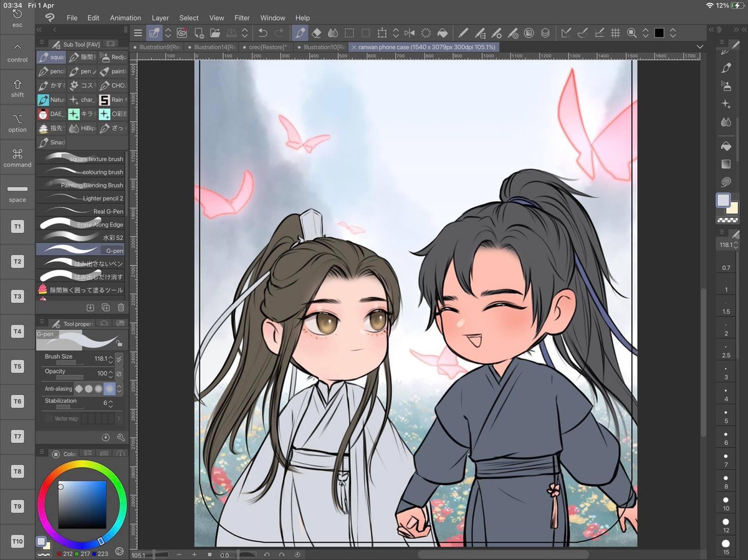
Task: Collapse left palette dock with double chevron
Action: click(39, 30)
